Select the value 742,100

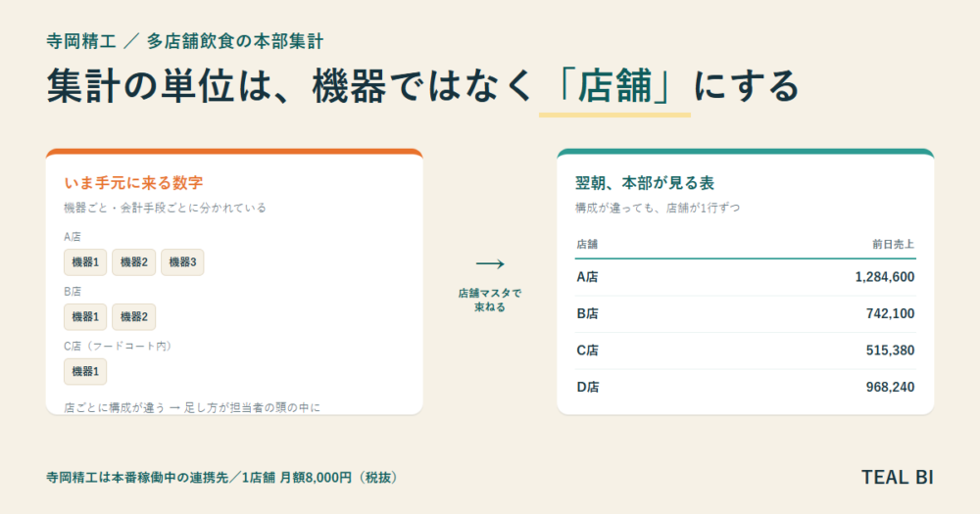pos(891,313)
